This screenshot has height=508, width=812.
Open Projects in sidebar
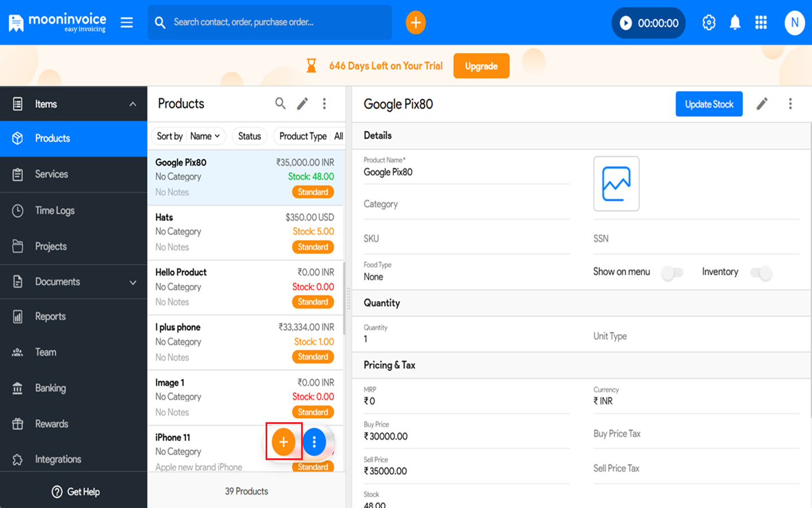coord(73,247)
